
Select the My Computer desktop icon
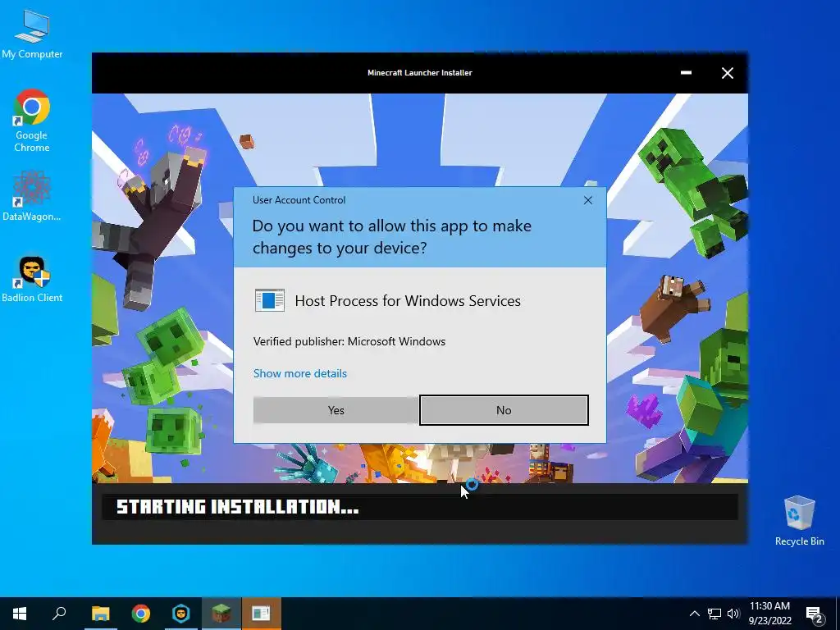[32, 34]
